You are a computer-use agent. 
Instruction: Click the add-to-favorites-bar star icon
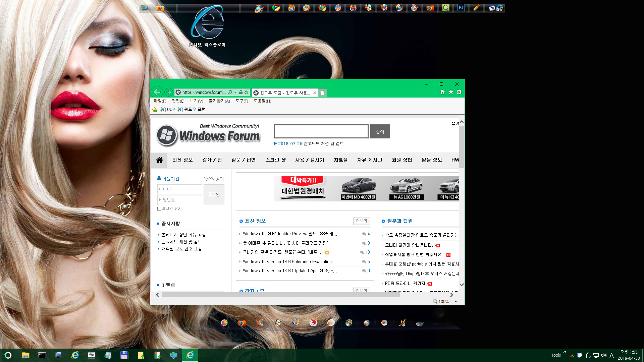point(155,110)
